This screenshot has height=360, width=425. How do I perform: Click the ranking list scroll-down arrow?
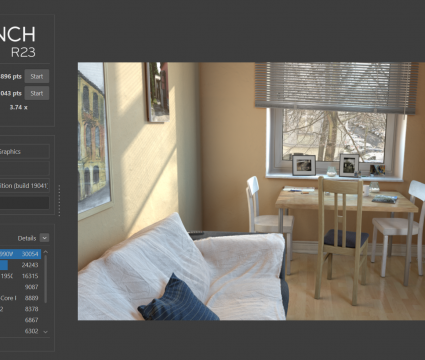click(46, 332)
